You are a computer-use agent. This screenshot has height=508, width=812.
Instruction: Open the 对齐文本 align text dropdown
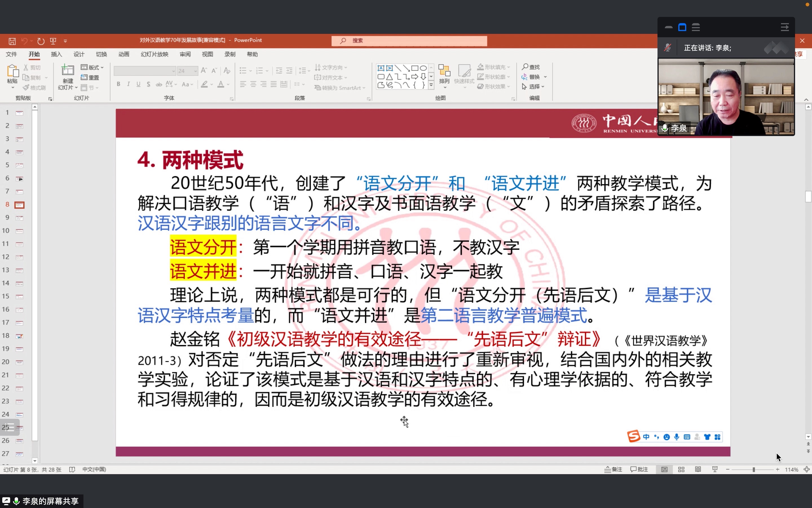point(331,78)
